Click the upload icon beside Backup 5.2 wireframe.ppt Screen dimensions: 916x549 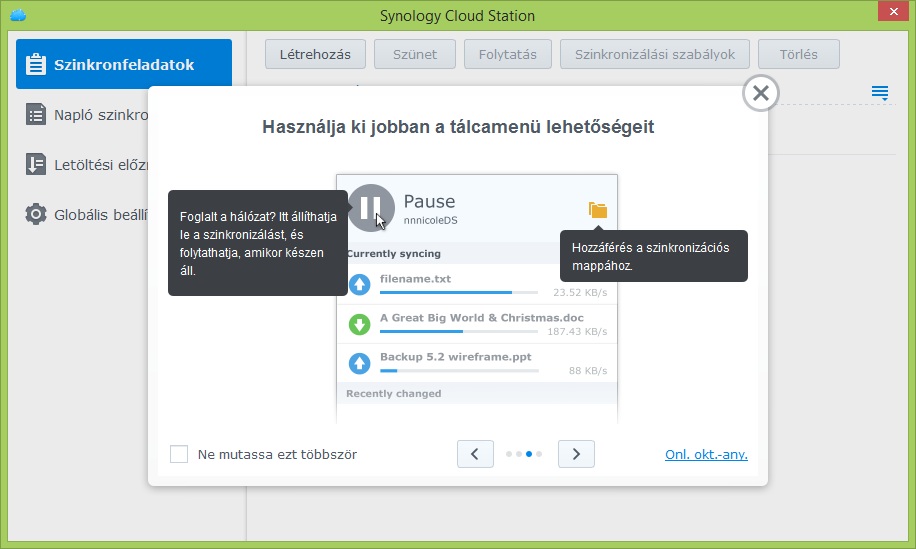click(360, 363)
